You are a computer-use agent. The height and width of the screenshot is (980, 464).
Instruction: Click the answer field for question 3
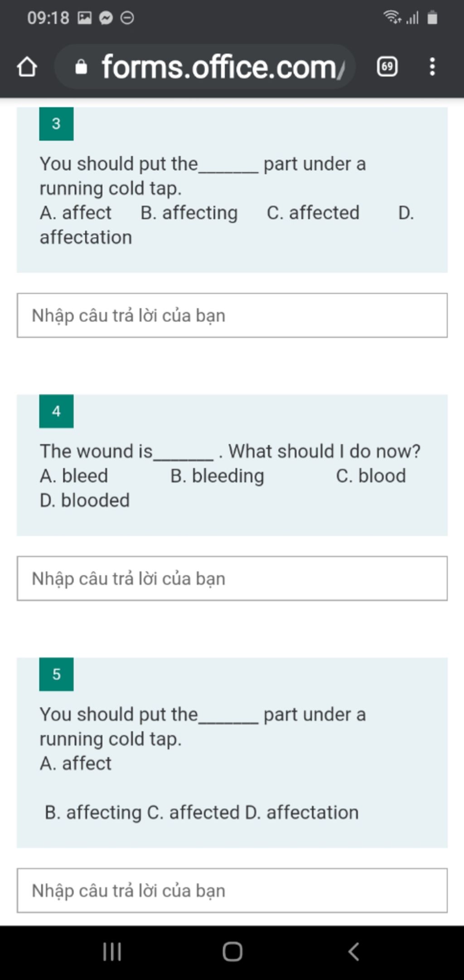(x=232, y=315)
